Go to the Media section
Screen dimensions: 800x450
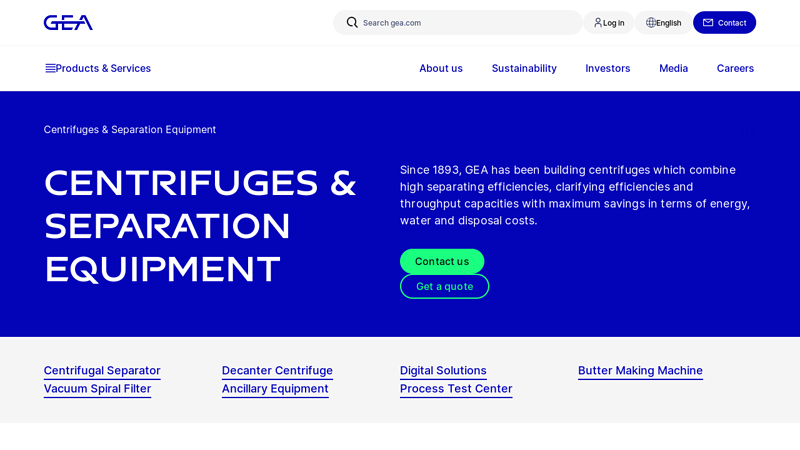[x=673, y=68]
